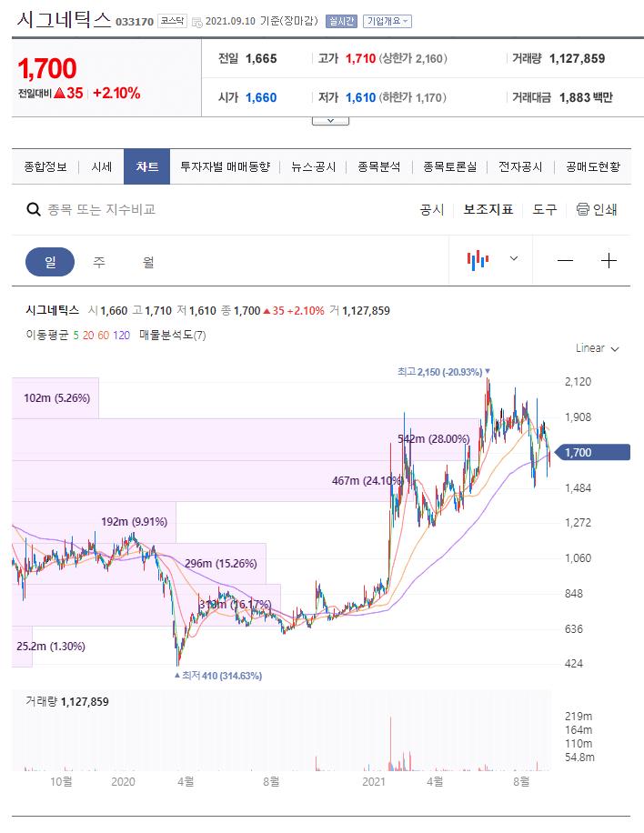Open the 전자공시 tab

point(520,166)
